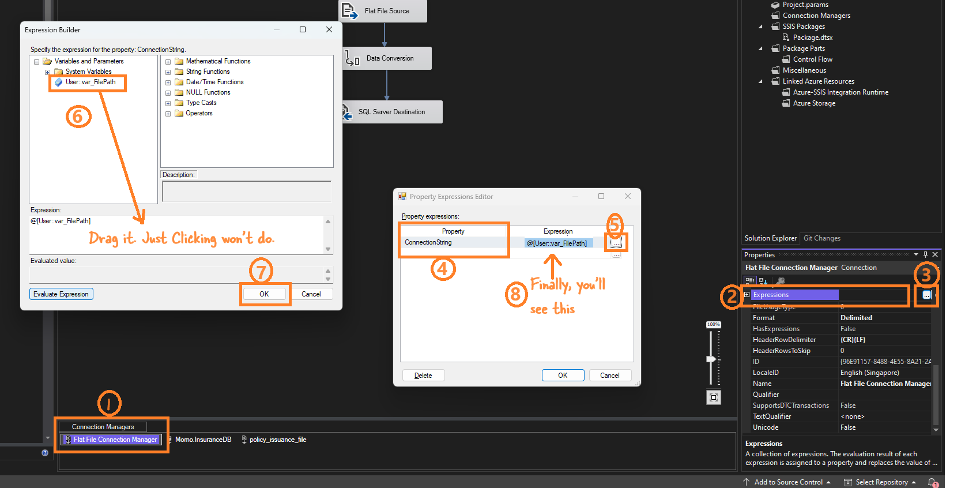Pin the Properties panel with auto-hide icon
The height and width of the screenshot is (488, 980).
pos(926,254)
